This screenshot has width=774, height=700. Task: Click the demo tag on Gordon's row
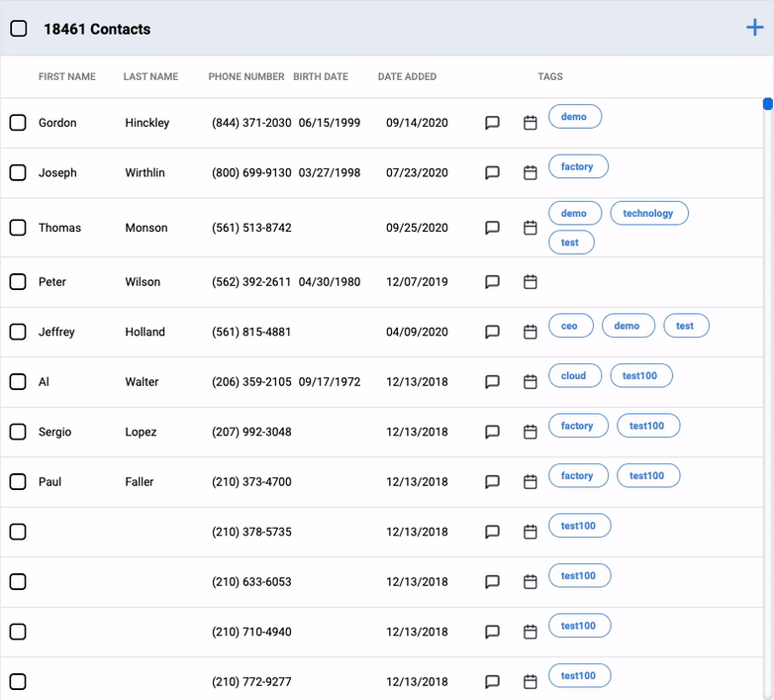tap(575, 117)
